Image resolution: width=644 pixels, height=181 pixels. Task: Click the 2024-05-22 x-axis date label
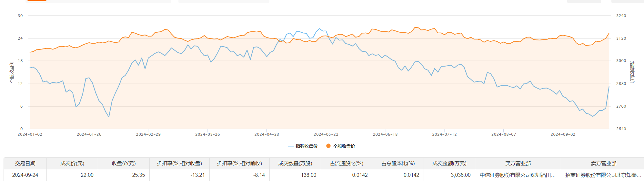326,134
